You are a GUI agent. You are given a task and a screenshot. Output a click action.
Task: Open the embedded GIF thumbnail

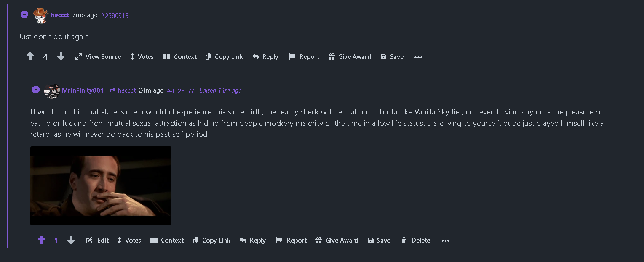click(x=101, y=185)
